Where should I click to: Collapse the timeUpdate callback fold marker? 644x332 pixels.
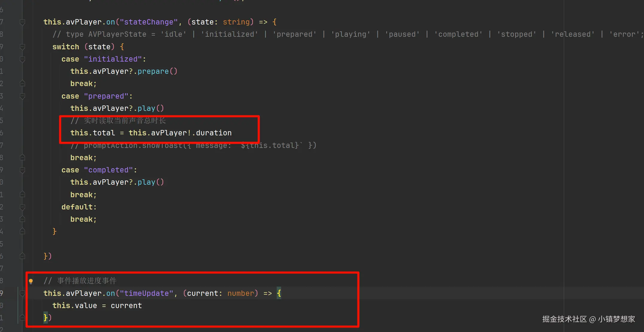pos(22,293)
